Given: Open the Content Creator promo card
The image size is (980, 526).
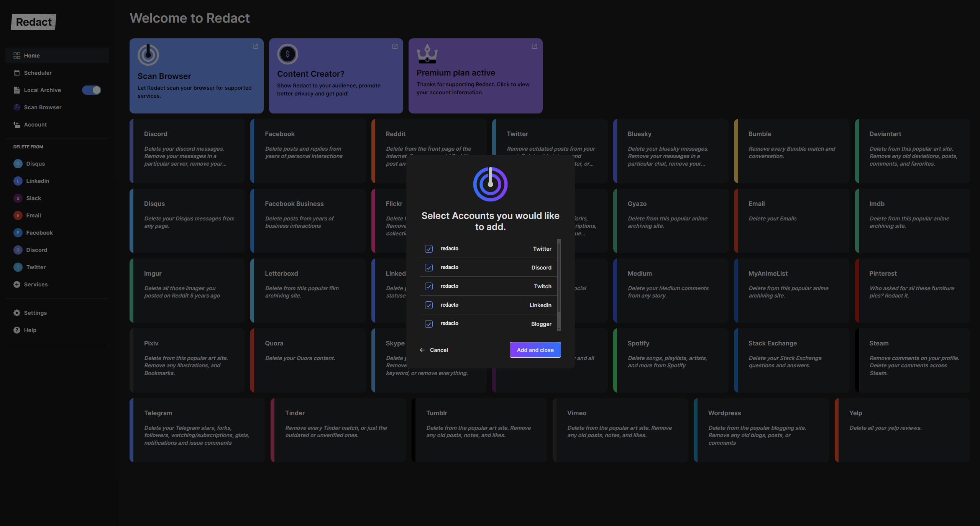Looking at the screenshot, I should (336, 76).
